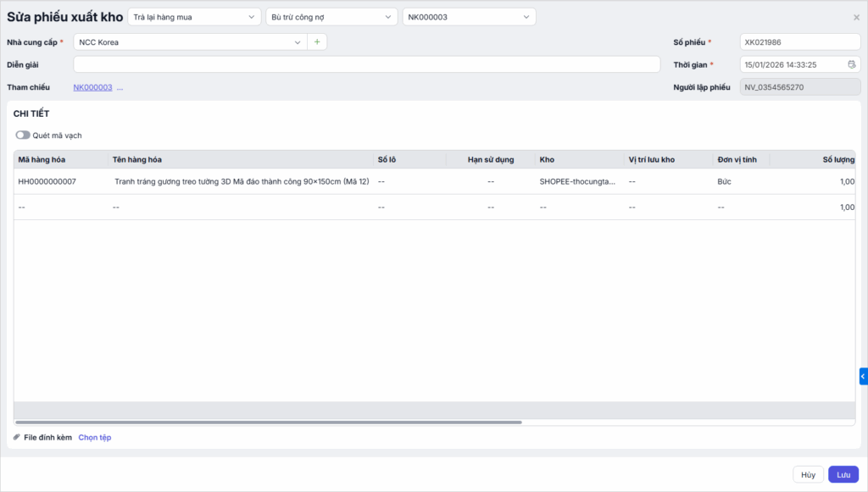The height and width of the screenshot is (492, 868).
Task: Open the calendar picker in Thời gian field
Action: pos(851,64)
